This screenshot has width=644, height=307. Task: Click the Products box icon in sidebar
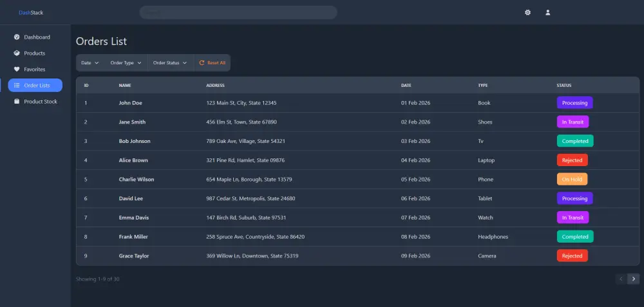pos(17,53)
